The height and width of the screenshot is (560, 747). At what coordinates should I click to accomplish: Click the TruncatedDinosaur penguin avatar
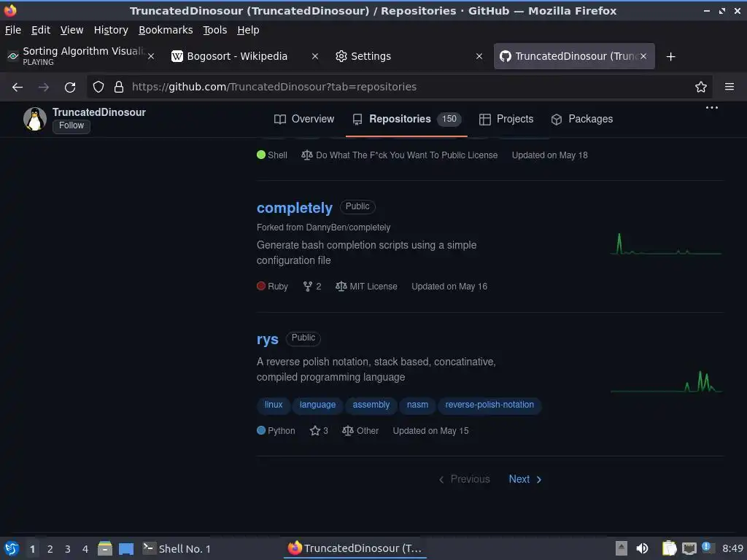pos(35,119)
